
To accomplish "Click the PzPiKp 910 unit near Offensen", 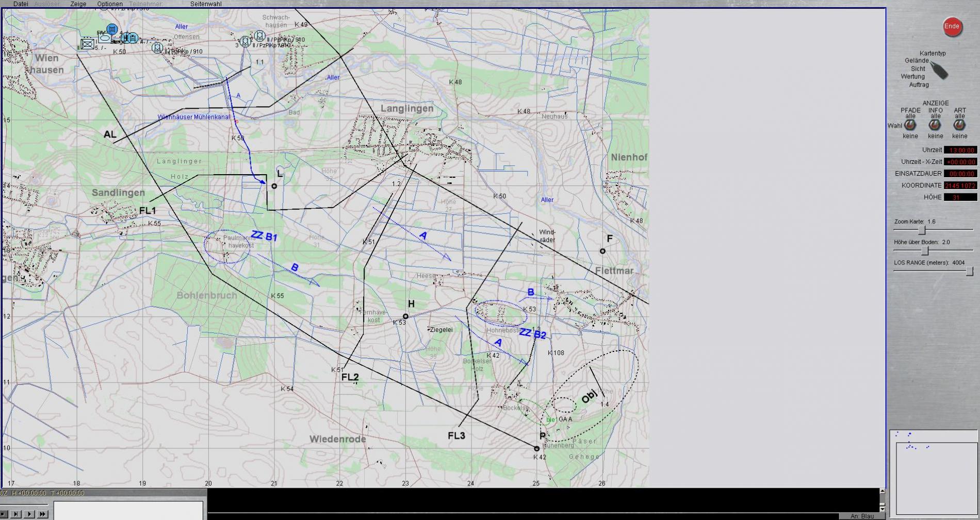I will tap(157, 48).
